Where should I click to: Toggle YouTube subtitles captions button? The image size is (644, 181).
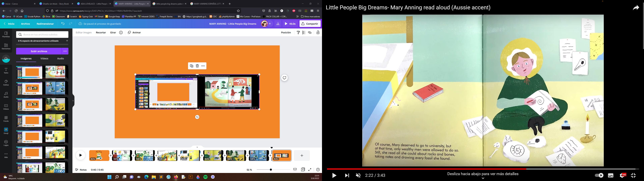tap(611, 175)
